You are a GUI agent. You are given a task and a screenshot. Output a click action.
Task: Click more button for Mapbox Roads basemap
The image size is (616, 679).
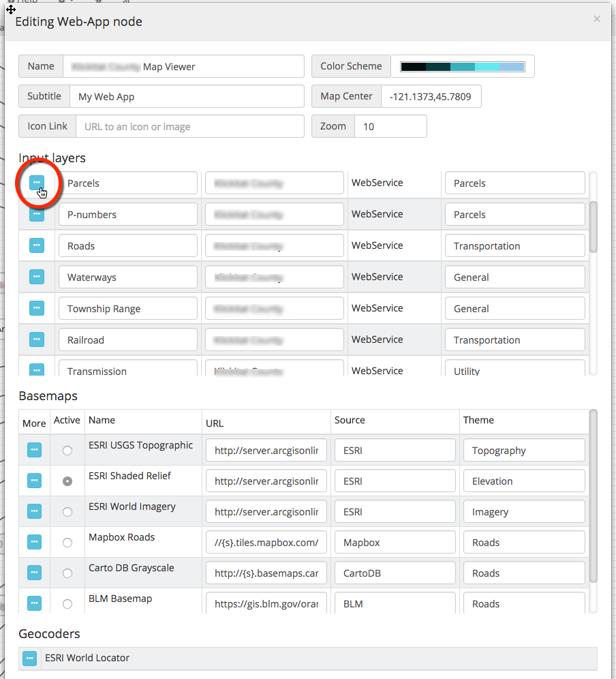[34, 542]
